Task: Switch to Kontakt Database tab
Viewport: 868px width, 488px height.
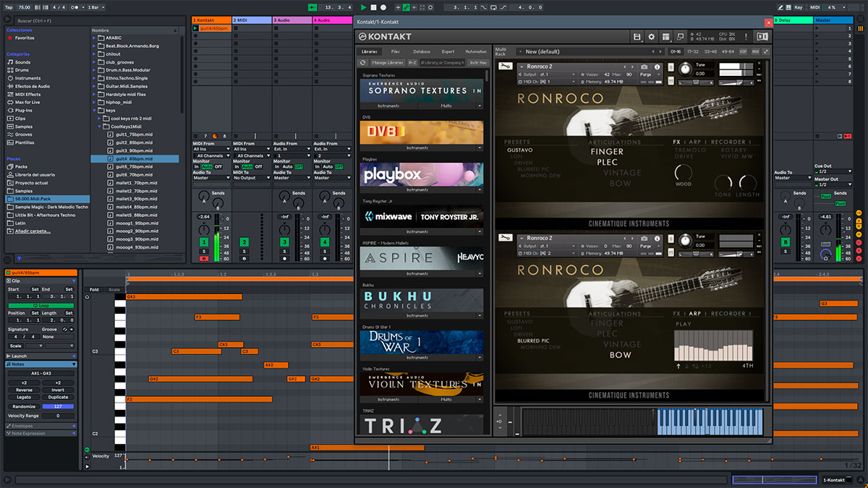Action: 421,51
